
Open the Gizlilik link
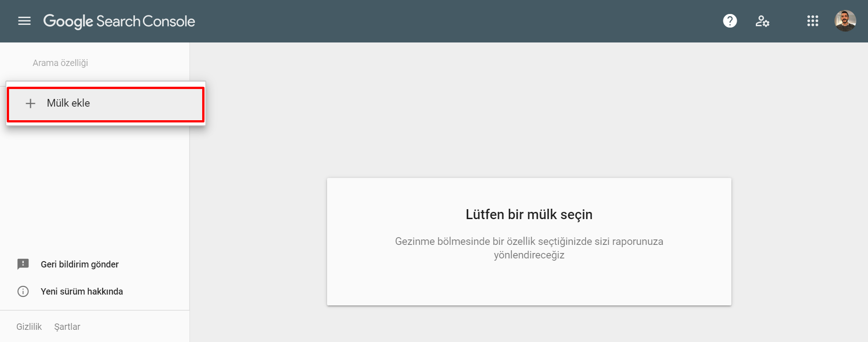pyautogui.click(x=29, y=327)
